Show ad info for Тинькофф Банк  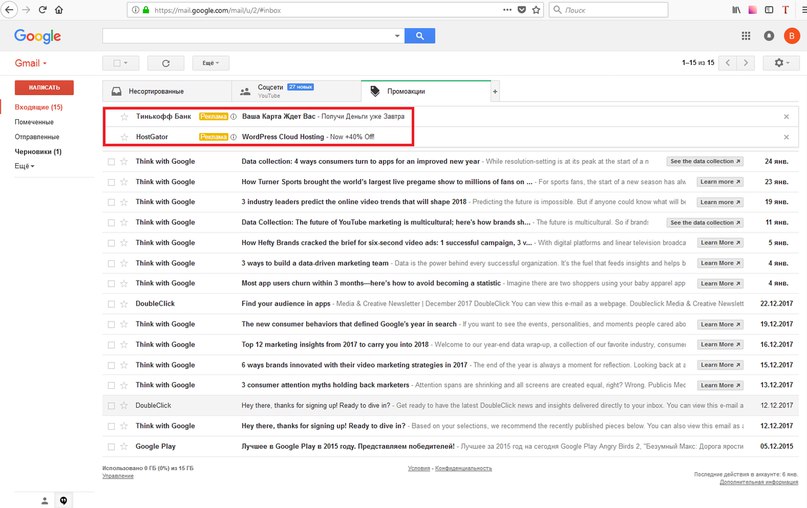pos(233,116)
